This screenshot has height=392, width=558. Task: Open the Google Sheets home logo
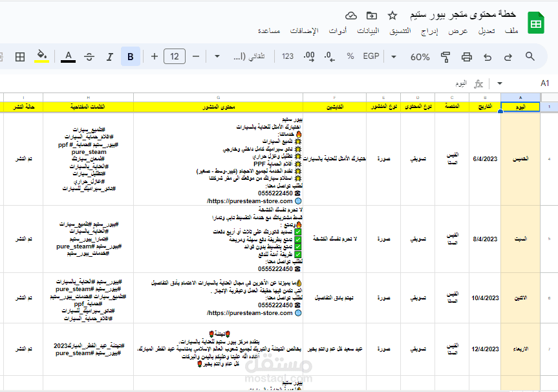pyautogui.click(x=535, y=23)
